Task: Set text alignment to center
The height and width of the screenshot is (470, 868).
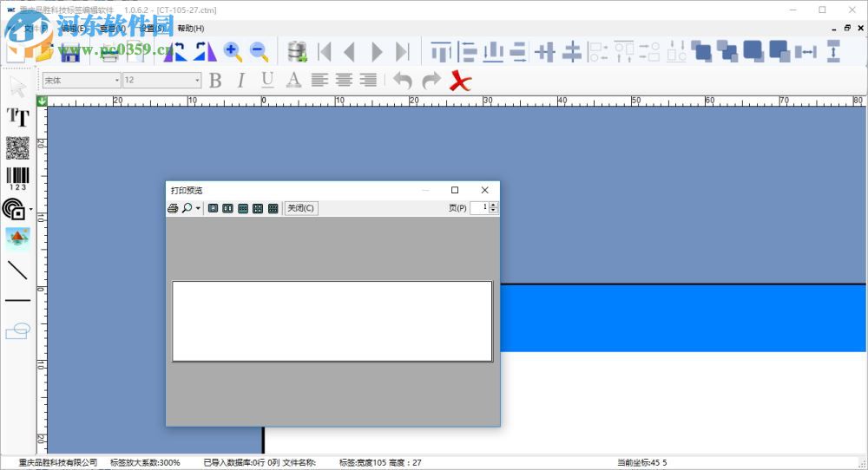Action: coord(344,81)
